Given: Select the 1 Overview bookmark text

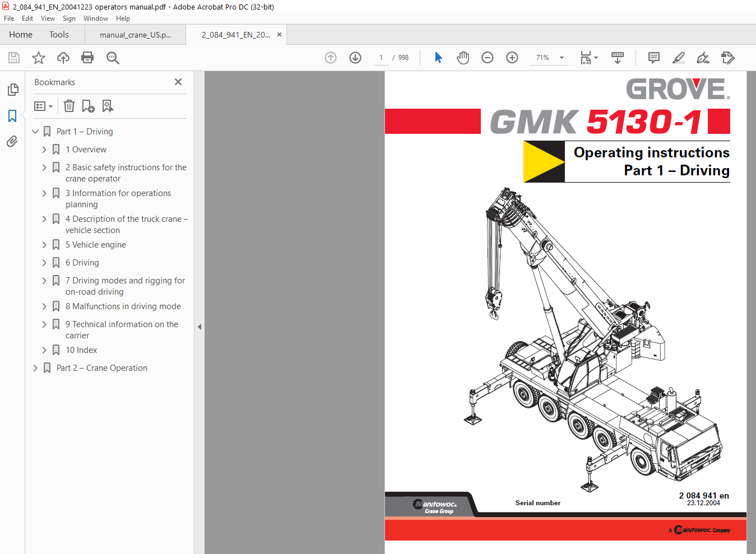Looking at the screenshot, I should point(86,150).
